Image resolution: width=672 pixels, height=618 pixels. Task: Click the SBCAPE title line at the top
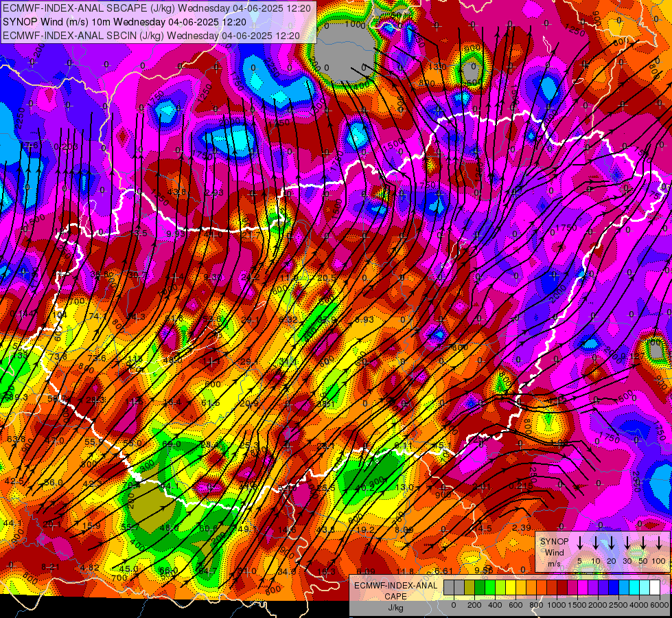(x=157, y=8)
